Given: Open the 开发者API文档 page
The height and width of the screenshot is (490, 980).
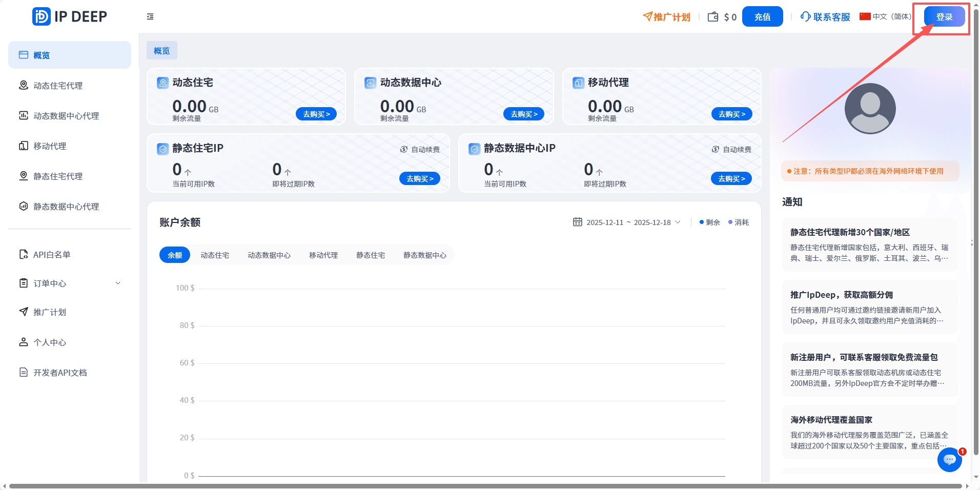Looking at the screenshot, I should click(x=60, y=372).
